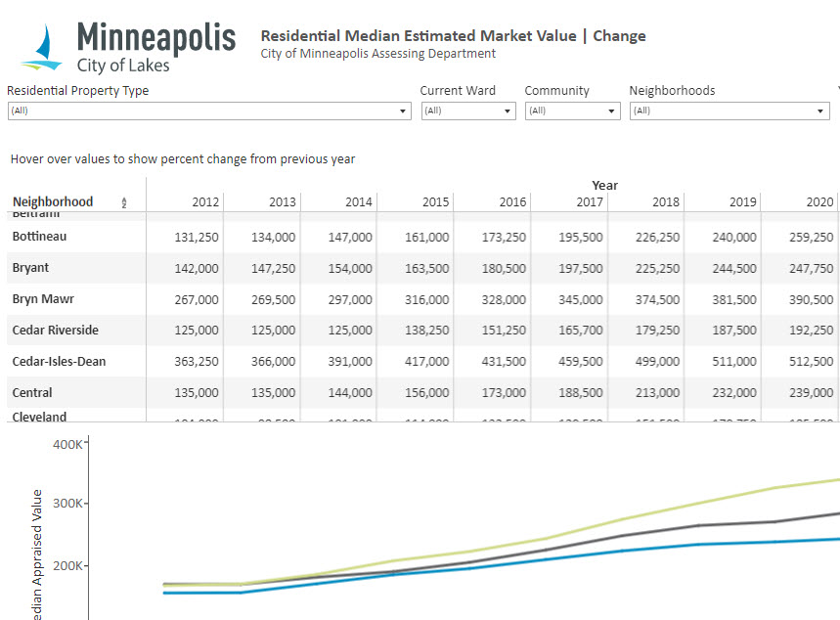
Task: Click Bottineau 2016 value 173,250
Action: tap(504, 238)
